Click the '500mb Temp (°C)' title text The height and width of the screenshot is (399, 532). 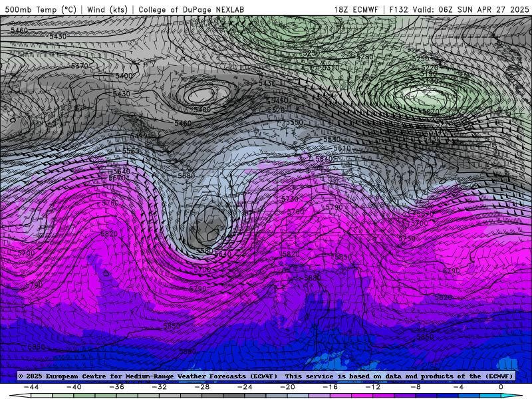pos(41,9)
